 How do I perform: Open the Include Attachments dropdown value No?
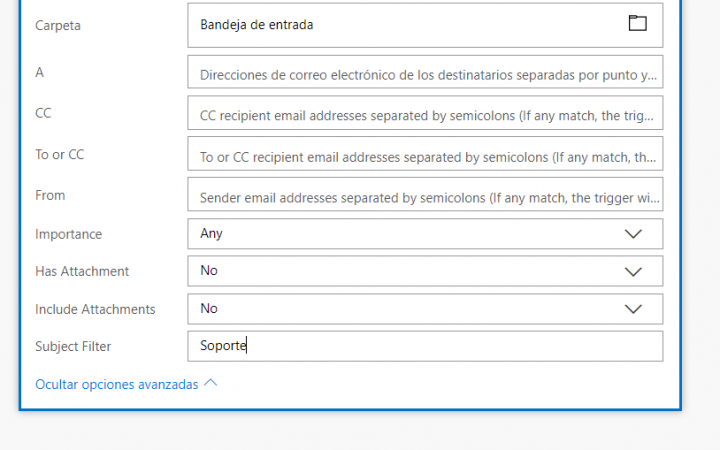point(425,309)
